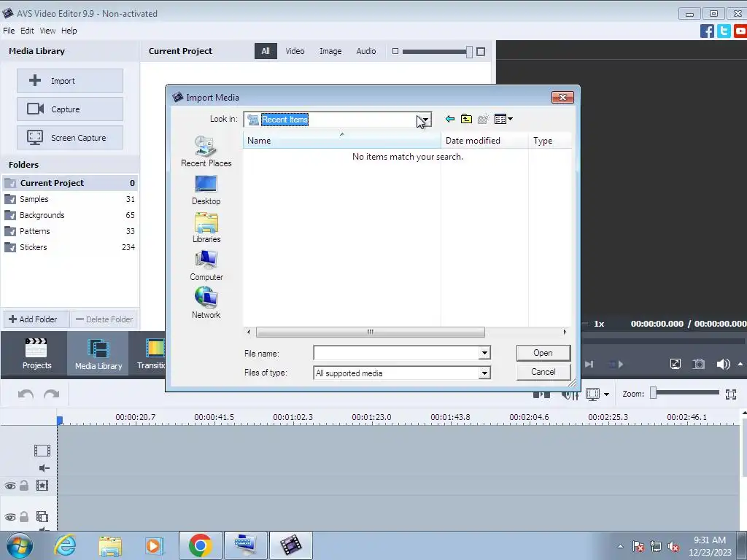Open the Projects section
747x560 pixels.
[x=36, y=354]
